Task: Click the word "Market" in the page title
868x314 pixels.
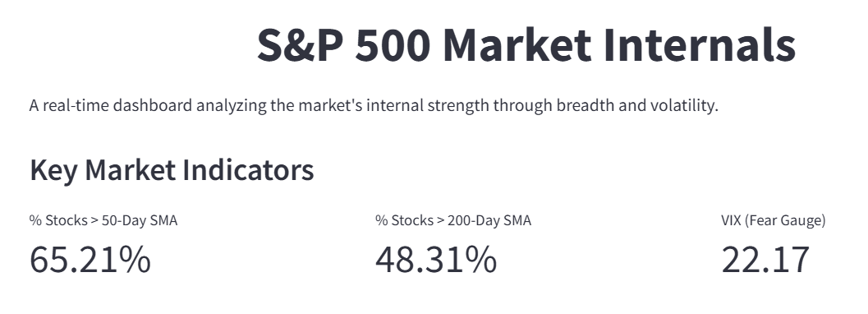Action: pos(517,46)
